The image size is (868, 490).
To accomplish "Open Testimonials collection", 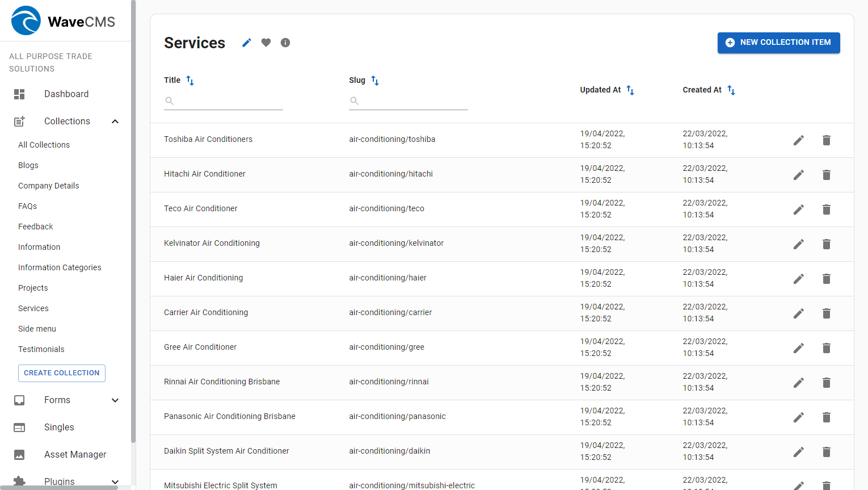I will [41, 349].
